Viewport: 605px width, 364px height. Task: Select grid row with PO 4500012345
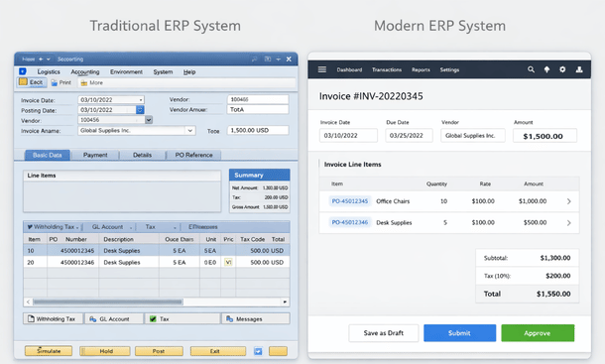coord(157,251)
